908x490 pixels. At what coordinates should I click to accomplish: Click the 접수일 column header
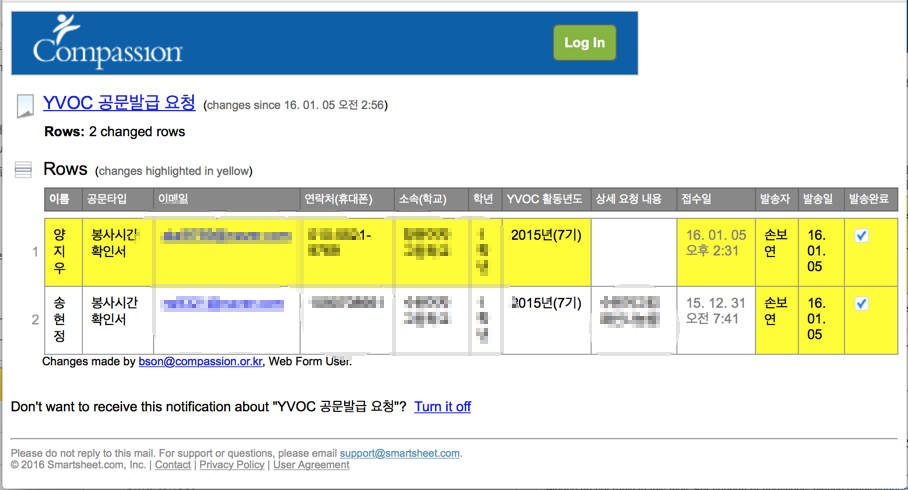click(716, 199)
